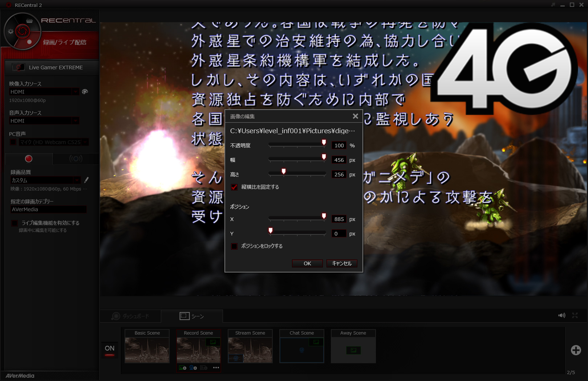Start recording with the red record button
The image size is (588, 381).
coord(29,159)
